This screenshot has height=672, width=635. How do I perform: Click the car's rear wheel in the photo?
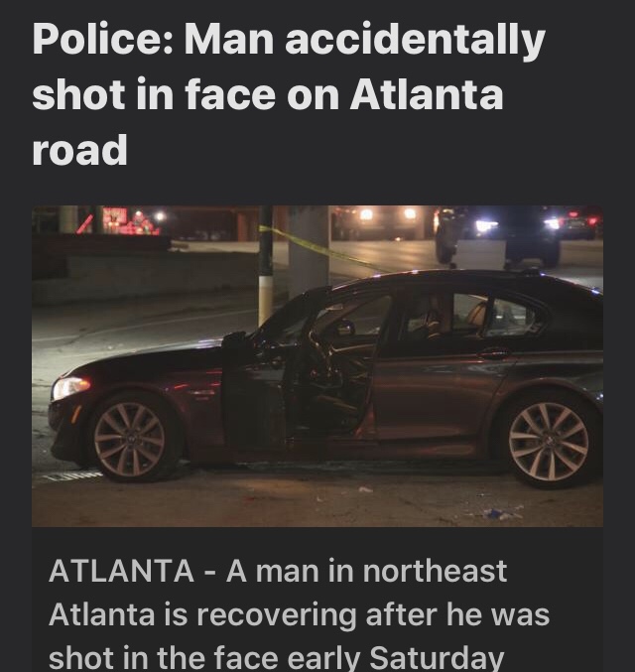click(x=549, y=442)
